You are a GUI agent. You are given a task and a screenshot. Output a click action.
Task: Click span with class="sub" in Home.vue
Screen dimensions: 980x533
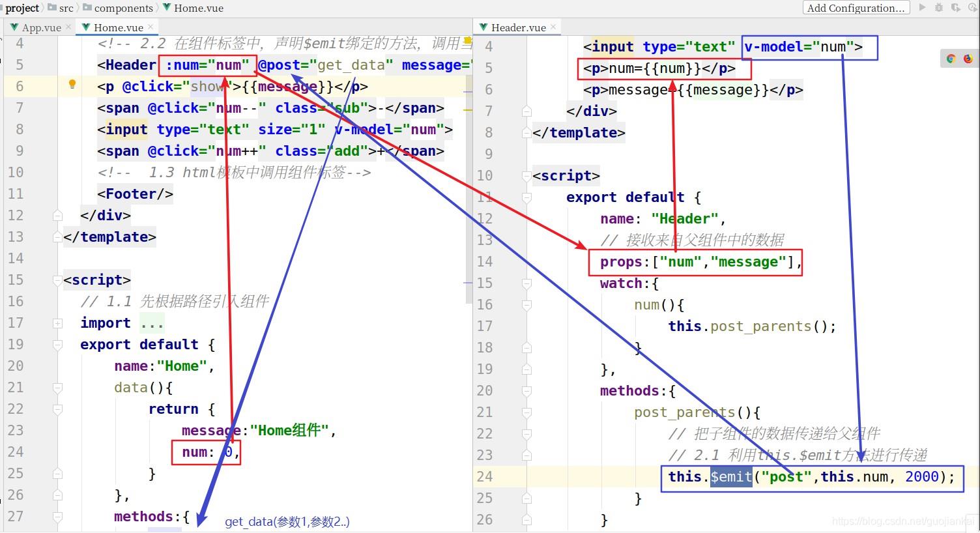click(271, 108)
